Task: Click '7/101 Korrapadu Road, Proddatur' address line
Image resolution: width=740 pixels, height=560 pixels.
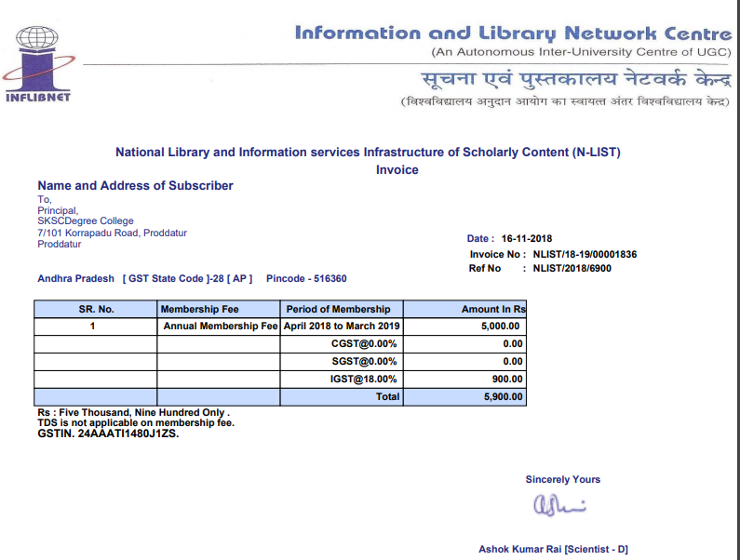Action: 113,233
